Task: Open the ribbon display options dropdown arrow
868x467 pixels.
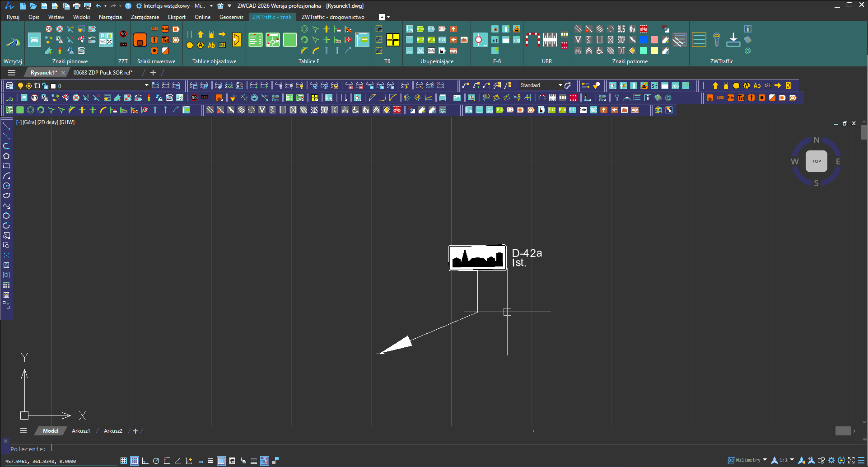Action: click(388, 17)
